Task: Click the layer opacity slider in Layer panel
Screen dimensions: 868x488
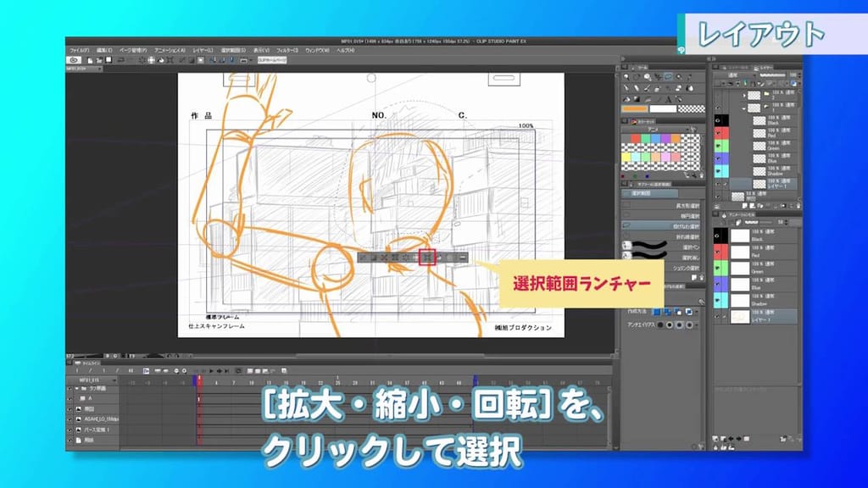Action: [773, 75]
